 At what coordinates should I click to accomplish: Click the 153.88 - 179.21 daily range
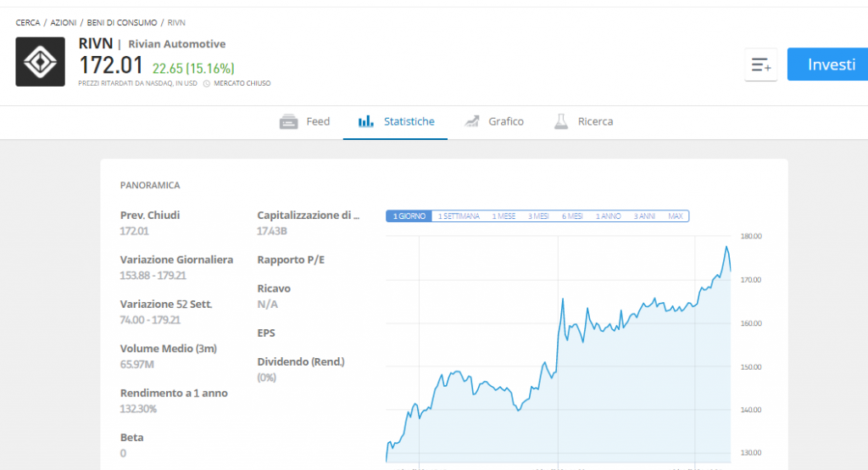click(x=153, y=276)
